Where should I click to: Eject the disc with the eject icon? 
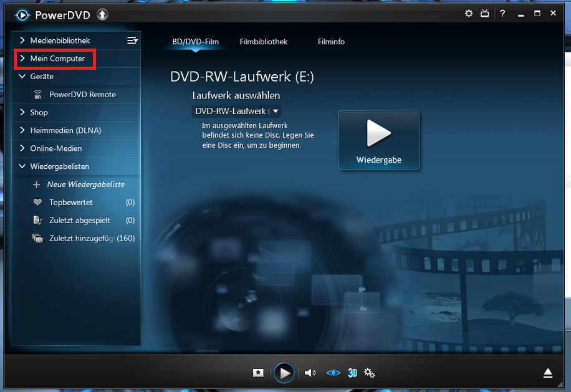pyautogui.click(x=548, y=373)
